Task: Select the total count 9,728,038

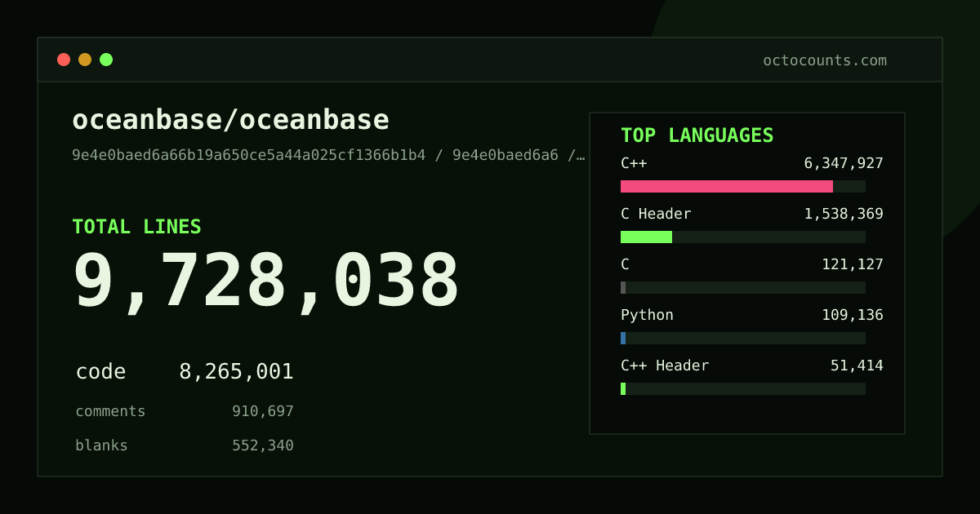Action: point(266,281)
